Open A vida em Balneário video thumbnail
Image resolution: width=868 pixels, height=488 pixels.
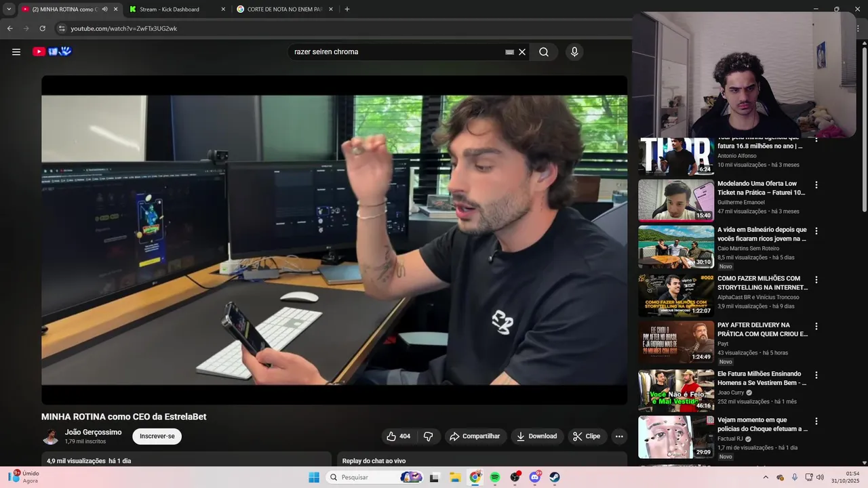tap(676, 247)
